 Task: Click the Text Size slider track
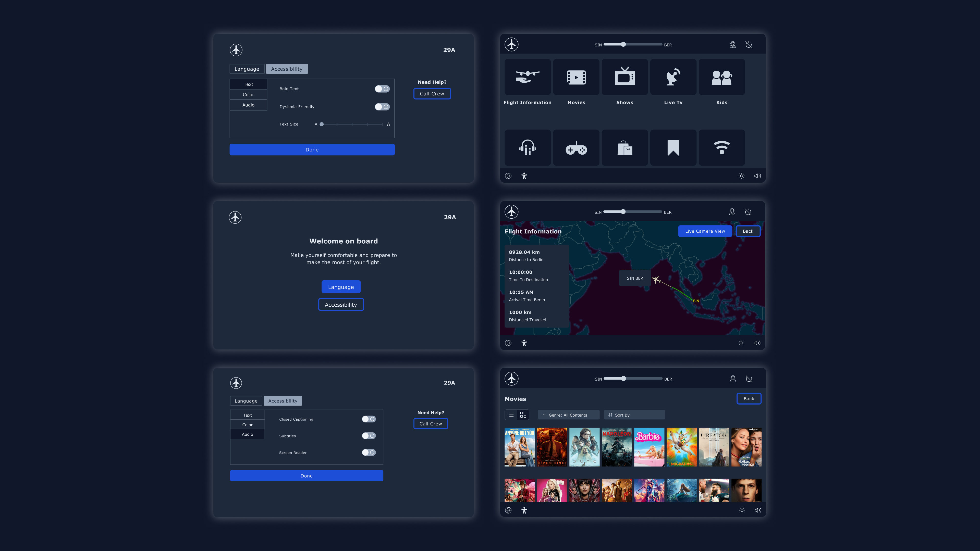[x=352, y=124]
